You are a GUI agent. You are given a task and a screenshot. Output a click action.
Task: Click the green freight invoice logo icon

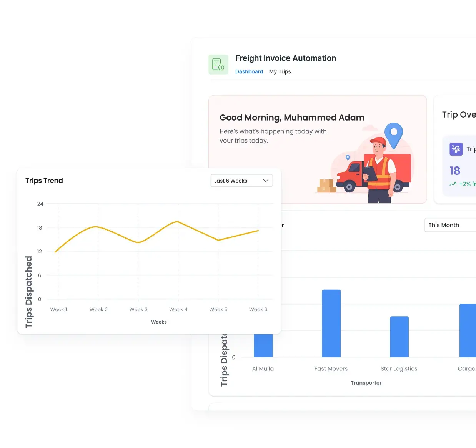(218, 64)
